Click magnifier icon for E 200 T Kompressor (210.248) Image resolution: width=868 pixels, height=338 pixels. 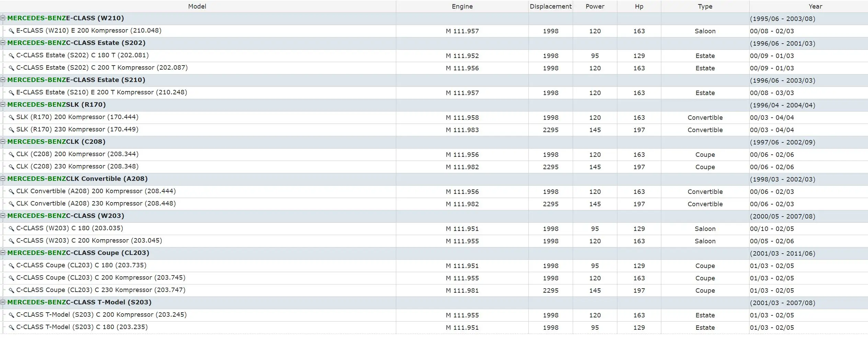11,93
